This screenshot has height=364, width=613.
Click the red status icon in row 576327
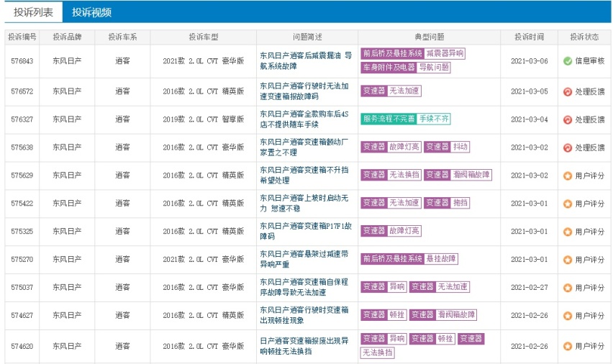(568, 119)
